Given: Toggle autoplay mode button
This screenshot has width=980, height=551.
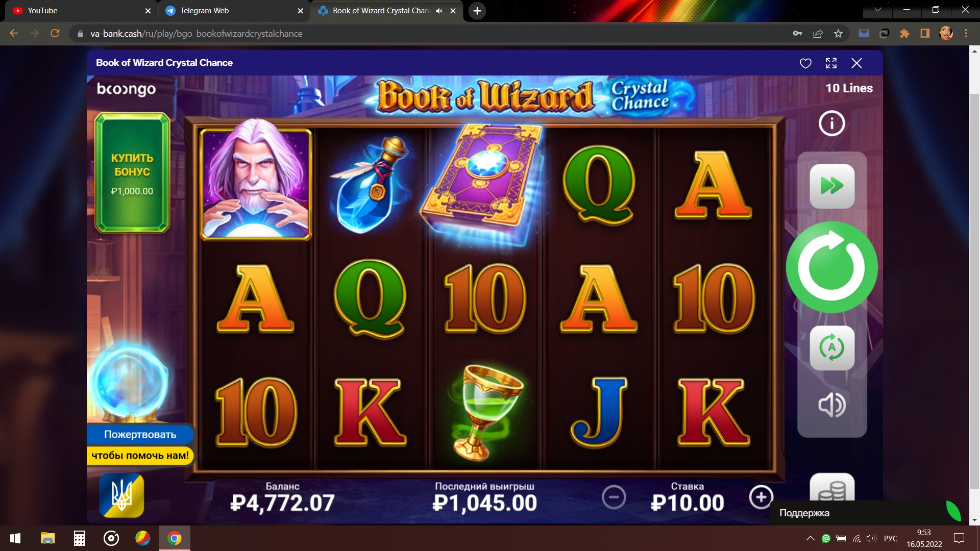Looking at the screenshot, I should pyautogui.click(x=832, y=348).
